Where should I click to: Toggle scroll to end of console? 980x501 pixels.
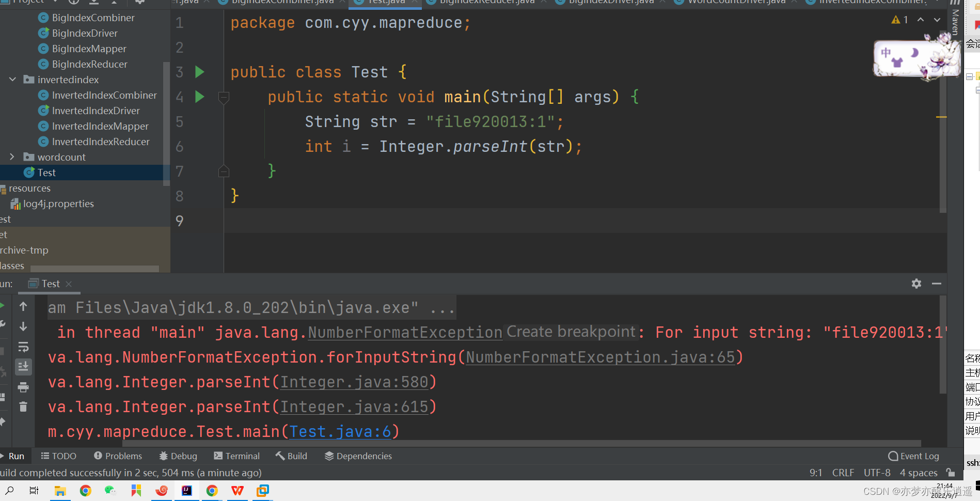pos(23,367)
